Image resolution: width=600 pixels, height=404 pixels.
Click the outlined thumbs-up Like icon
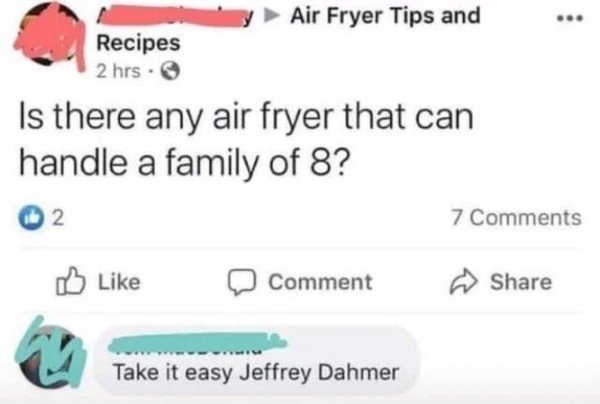tap(70, 282)
